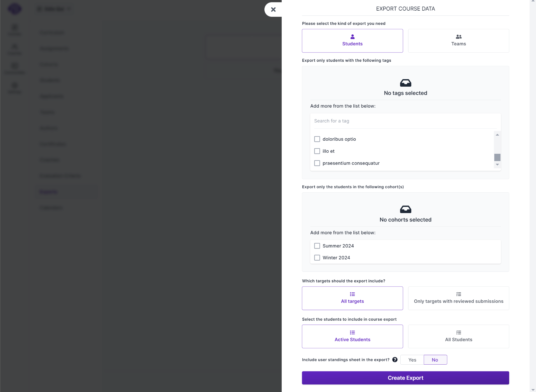536x392 pixels.
Task: Check the doloribus optio tag checkbox
Action: click(317, 139)
